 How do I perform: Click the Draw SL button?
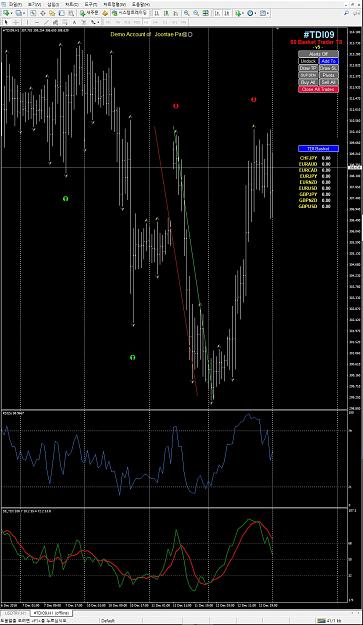(x=329, y=68)
